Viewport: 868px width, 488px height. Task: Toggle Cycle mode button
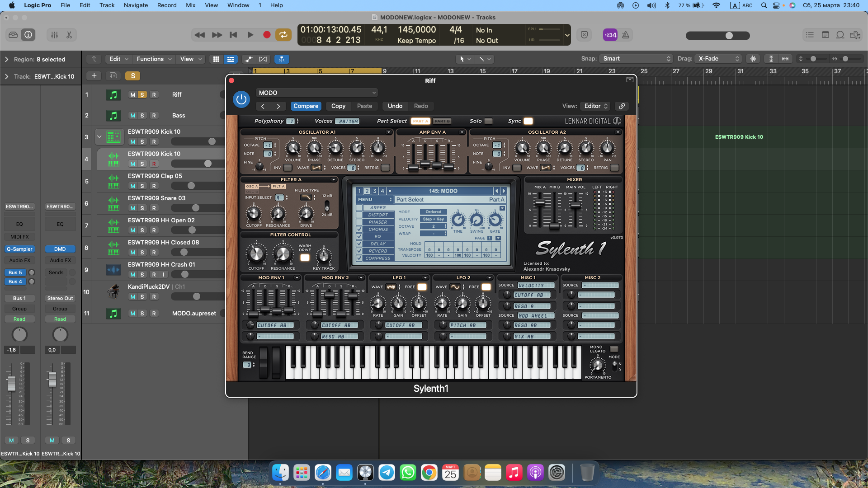pos(283,35)
